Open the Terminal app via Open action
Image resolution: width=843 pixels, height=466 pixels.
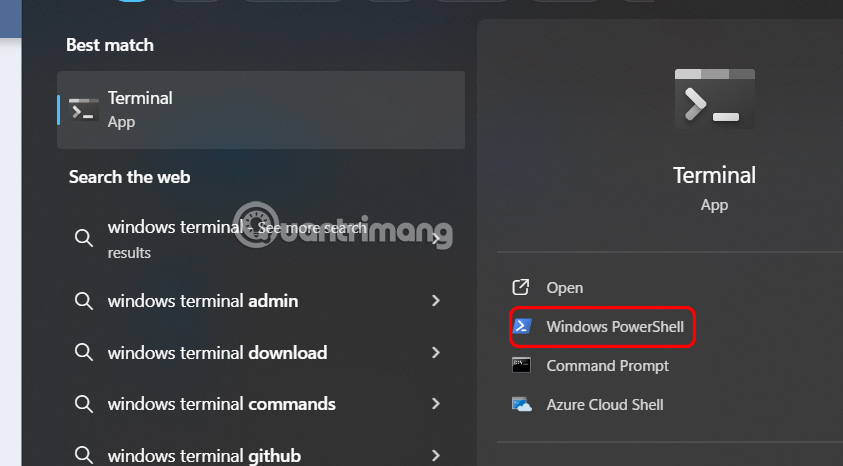coord(564,288)
